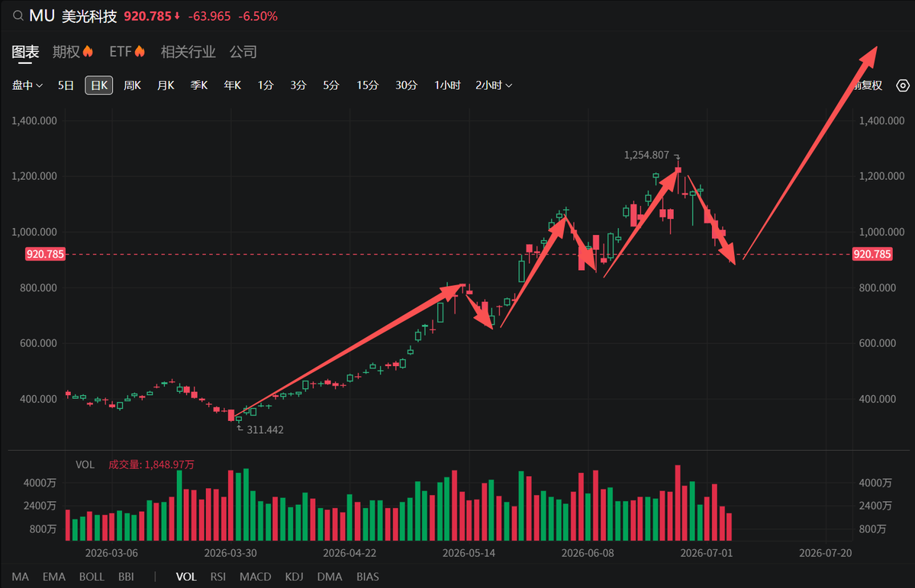Click the 920.785 price in header

[148, 16]
